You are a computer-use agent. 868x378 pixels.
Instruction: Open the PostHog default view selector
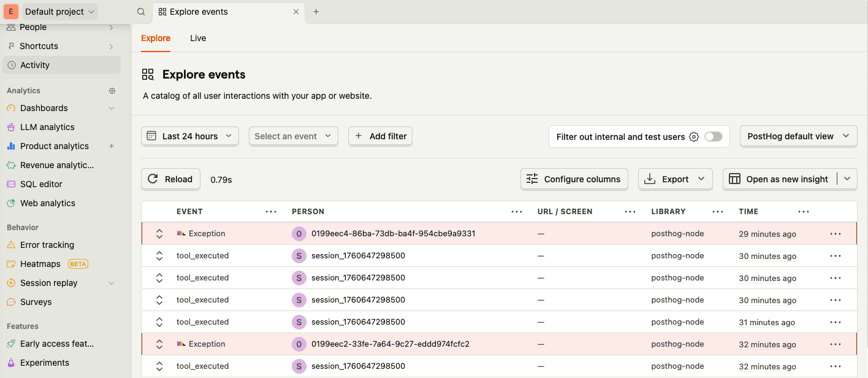point(798,136)
